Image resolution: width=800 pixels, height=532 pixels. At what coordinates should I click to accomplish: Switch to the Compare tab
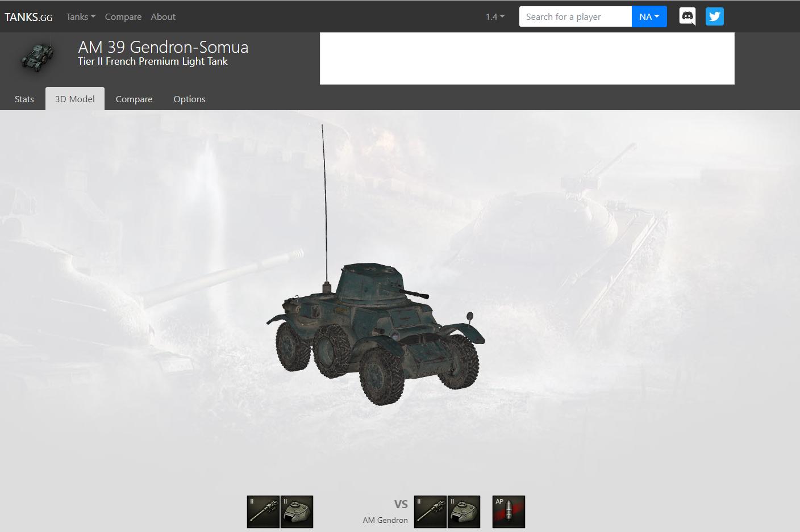tap(134, 99)
